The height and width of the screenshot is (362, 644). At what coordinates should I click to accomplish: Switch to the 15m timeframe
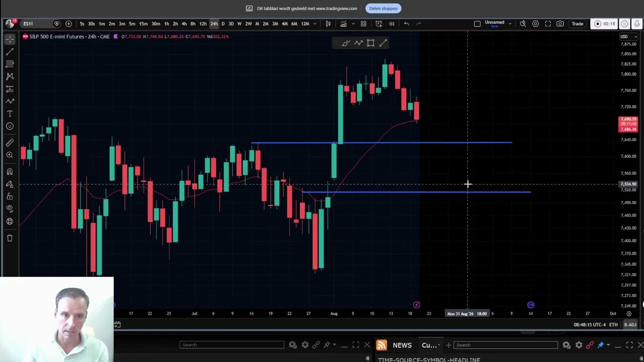[x=143, y=24]
